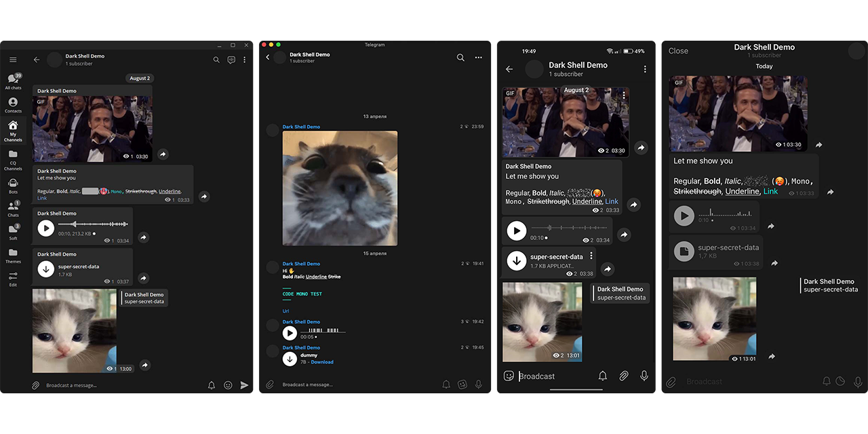Forward the GIF message in Windows desktop window
The image size is (868, 434).
[x=163, y=155]
